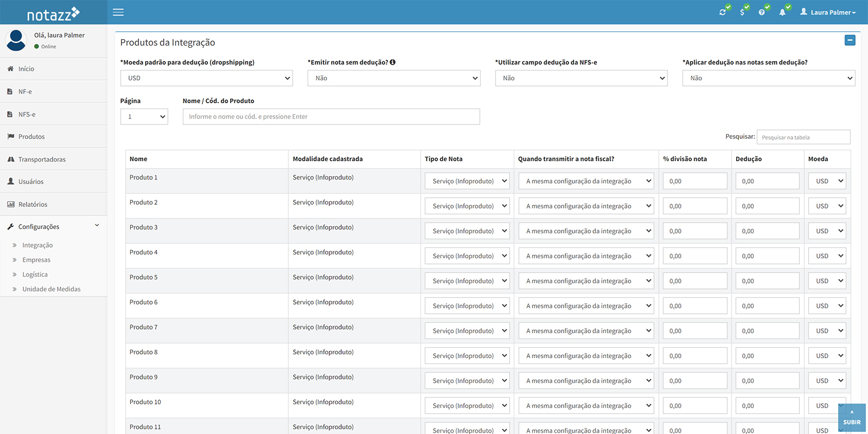Open Tipo de Nota dropdown for Produto 1
Image resolution: width=868 pixels, height=434 pixels.
(x=467, y=181)
